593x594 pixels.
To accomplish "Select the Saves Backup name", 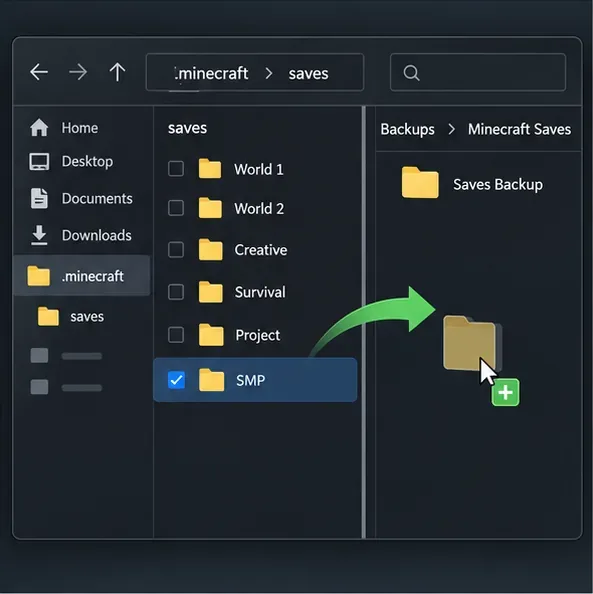I will [498, 185].
